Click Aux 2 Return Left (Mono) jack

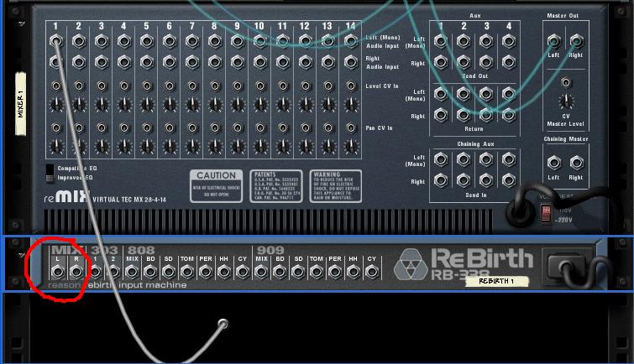[x=464, y=94]
